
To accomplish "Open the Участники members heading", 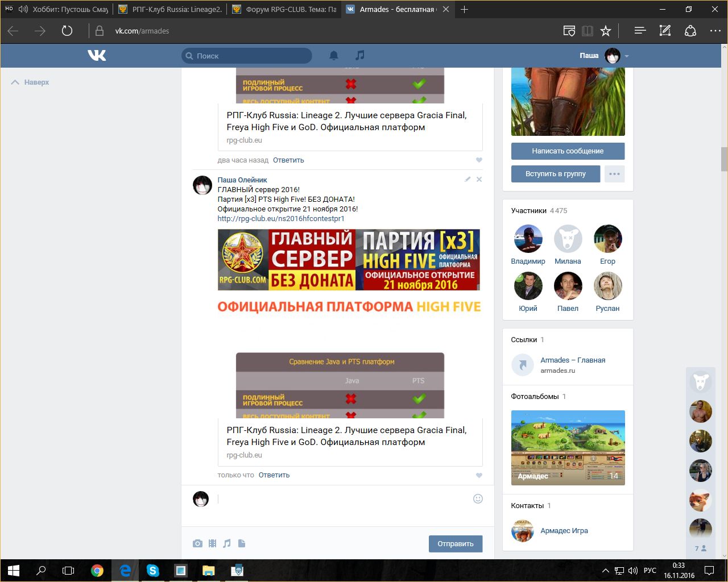I will coord(529,211).
